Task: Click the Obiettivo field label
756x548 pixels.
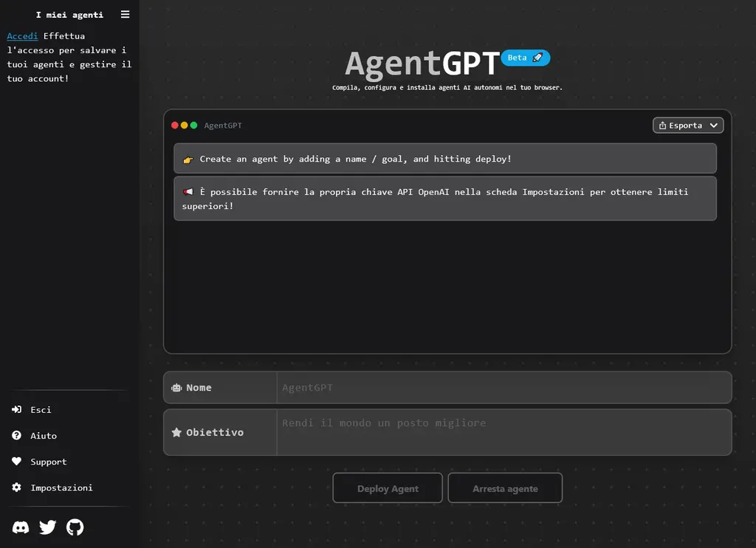Action: 215,433
